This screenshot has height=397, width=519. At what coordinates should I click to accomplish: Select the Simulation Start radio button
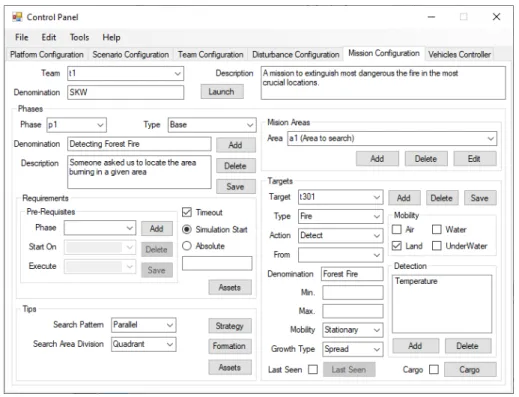(x=187, y=229)
